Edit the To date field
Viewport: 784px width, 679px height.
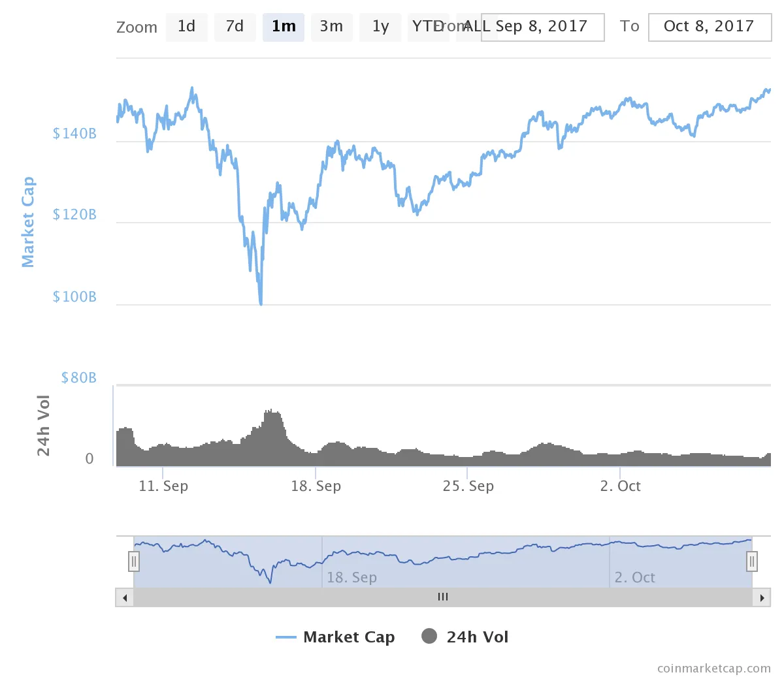coord(710,27)
